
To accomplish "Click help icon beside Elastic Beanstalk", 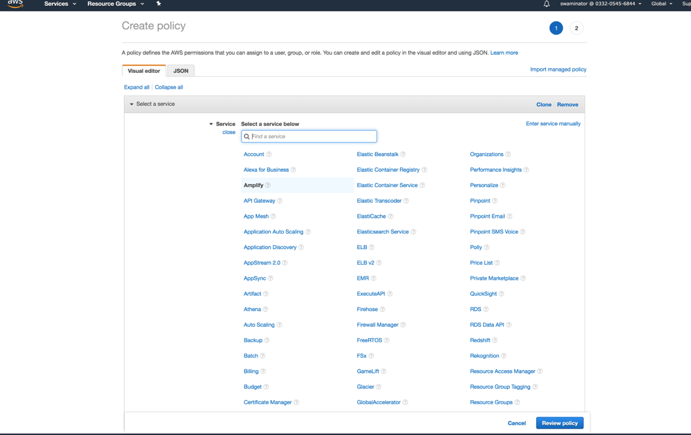I will 403,154.
